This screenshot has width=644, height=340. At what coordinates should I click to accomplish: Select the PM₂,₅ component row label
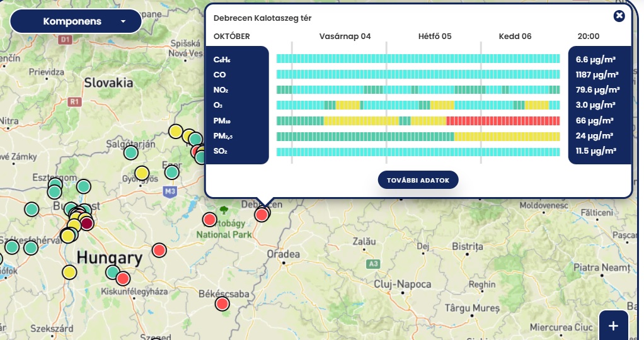click(222, 136)
